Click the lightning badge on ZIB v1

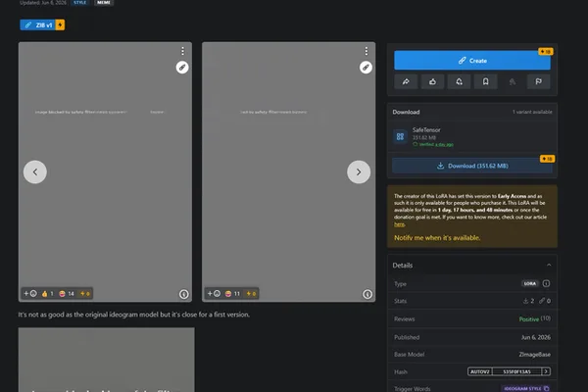click(60, 25)
